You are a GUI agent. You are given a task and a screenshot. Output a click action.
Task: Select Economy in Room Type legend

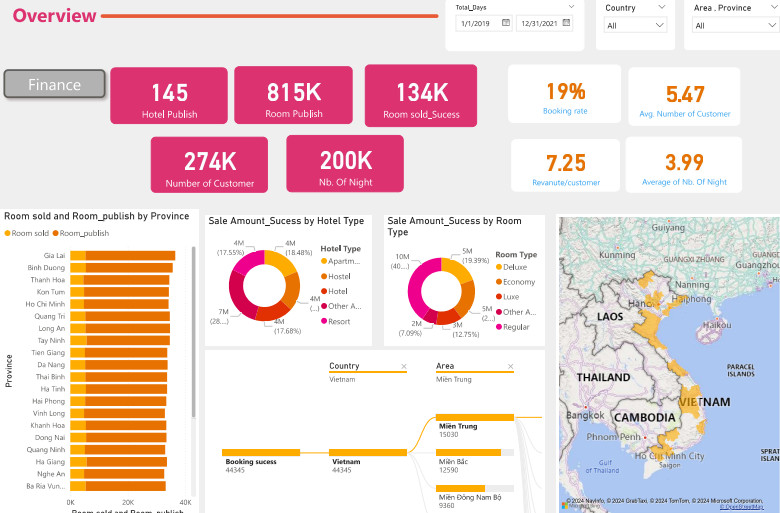point(516,282)
